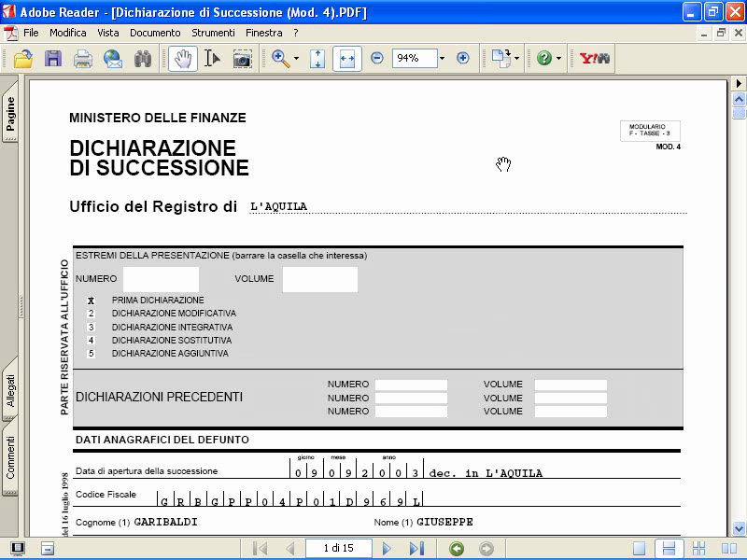Switch to continuous page layout
Image resolution: width=747 pixels, height=560 pixels.
pos(669,549)
